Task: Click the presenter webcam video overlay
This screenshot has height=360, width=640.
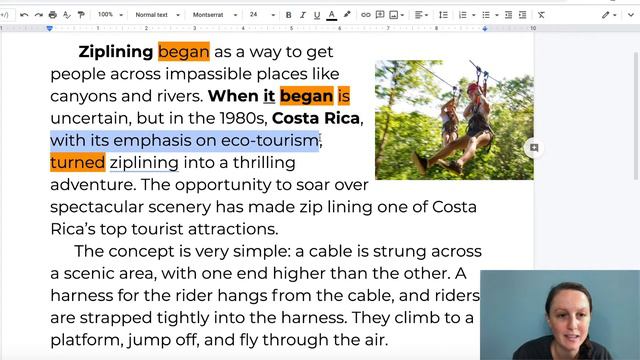Action: click(560, 315)
